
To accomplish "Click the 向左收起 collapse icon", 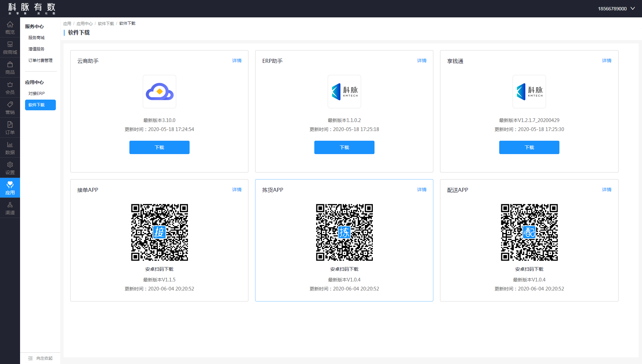I will [30, 358].
